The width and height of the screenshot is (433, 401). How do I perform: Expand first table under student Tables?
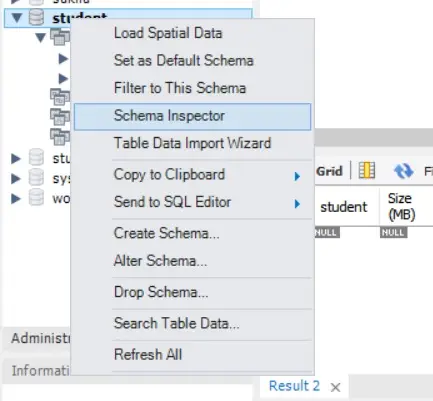click(63, 59)
